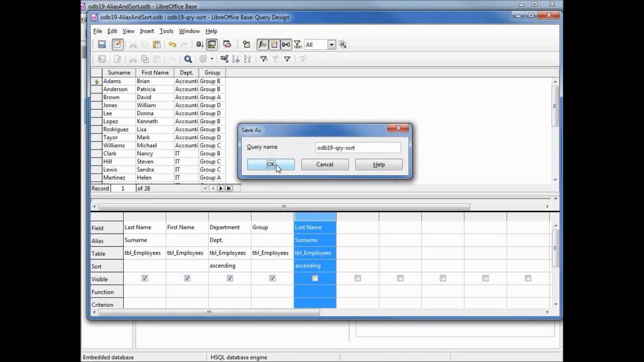644x362 pixels.
Task: Go to the next record navigation icon
Action: [x=221, y=188]
